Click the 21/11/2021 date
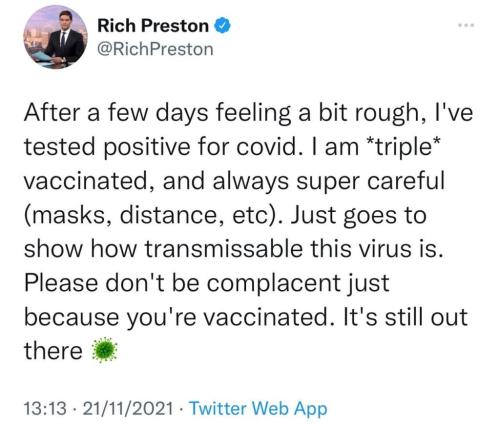500x424 pixels. pos(128,408)
